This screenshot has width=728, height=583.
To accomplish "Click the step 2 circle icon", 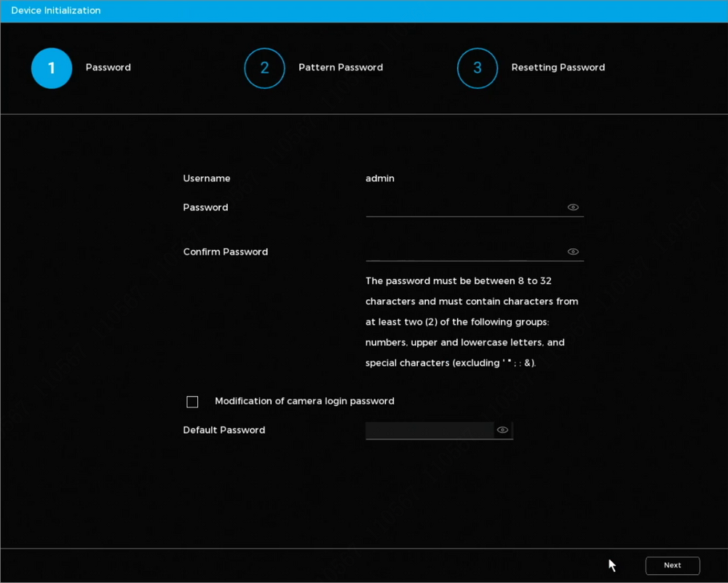I will (x=264, y=68).
